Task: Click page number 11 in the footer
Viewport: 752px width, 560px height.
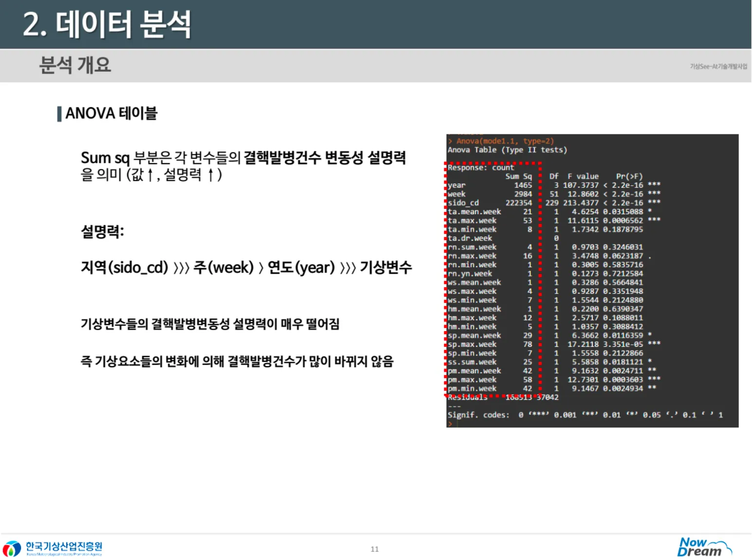Action: [x=374, y=549]
